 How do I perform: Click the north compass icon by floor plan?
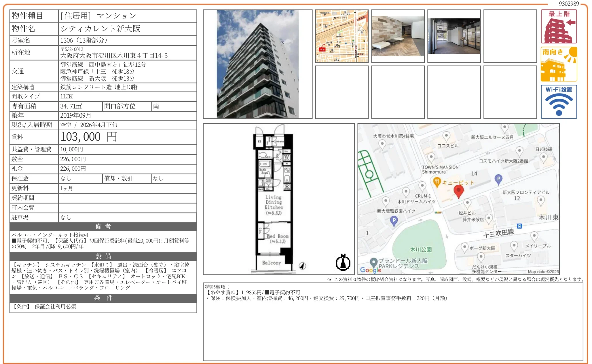point(343,262)
